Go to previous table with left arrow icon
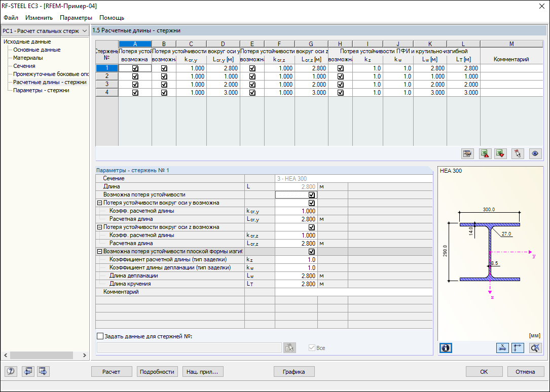This screenshot has width=550, height=392. click(28, 371)
